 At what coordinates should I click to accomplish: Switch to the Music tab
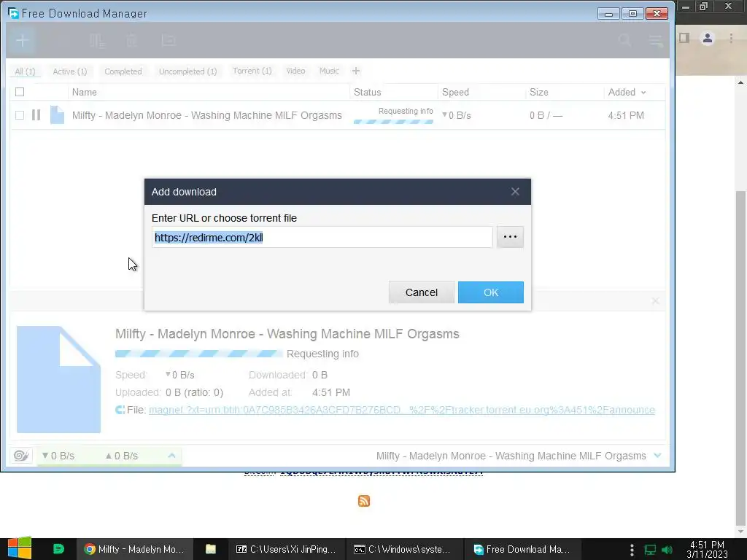pyautogui.click(x=329, y=71)
